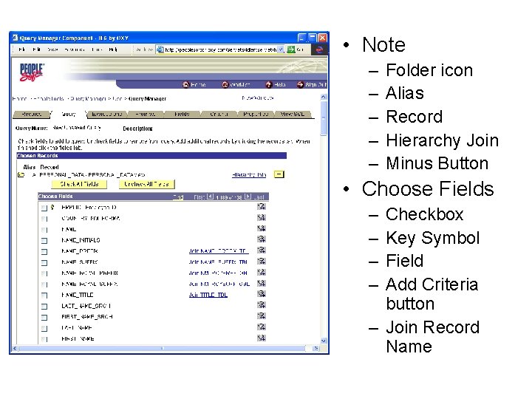Click the Join TITLE_TBL link
The image size is (532, 399).
[208, 295]
